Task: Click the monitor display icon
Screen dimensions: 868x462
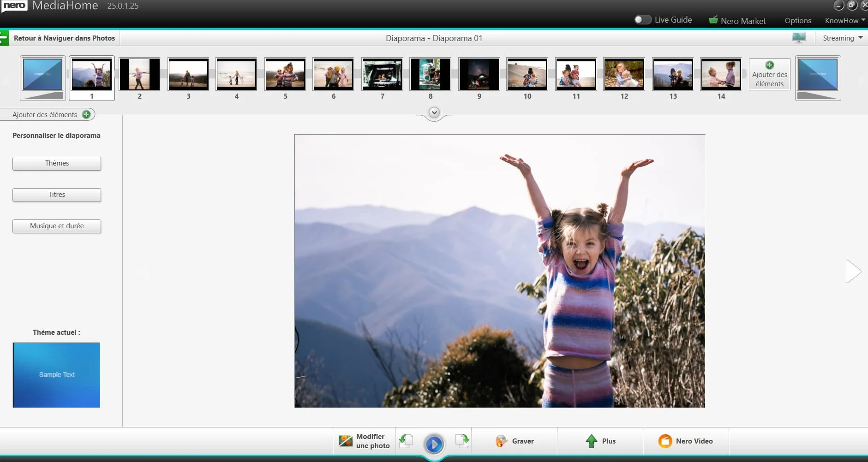Action: coord(798,38)
